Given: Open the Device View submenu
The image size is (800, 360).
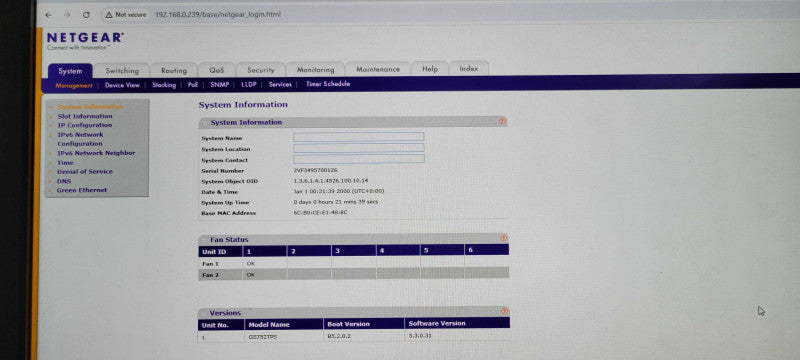Looking at the screenshot, I should point(122,85).
